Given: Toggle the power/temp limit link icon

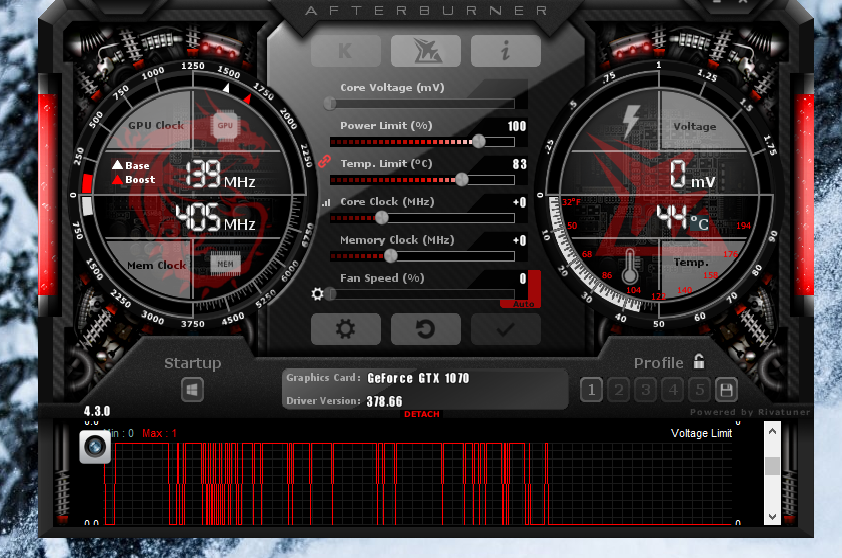Looking at the screenshot, I should tap(324, 161).
